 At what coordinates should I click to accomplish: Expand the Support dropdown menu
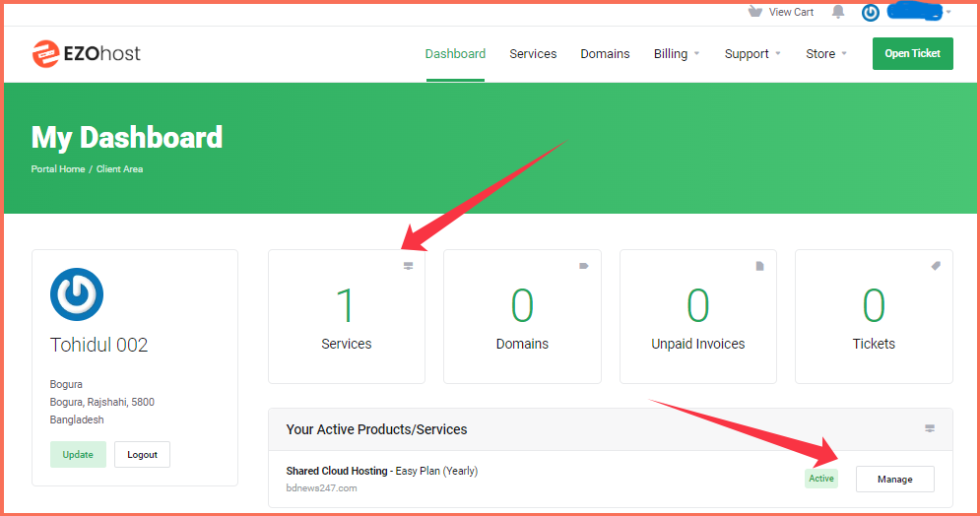pyautogui.click(x=752, y=54)
